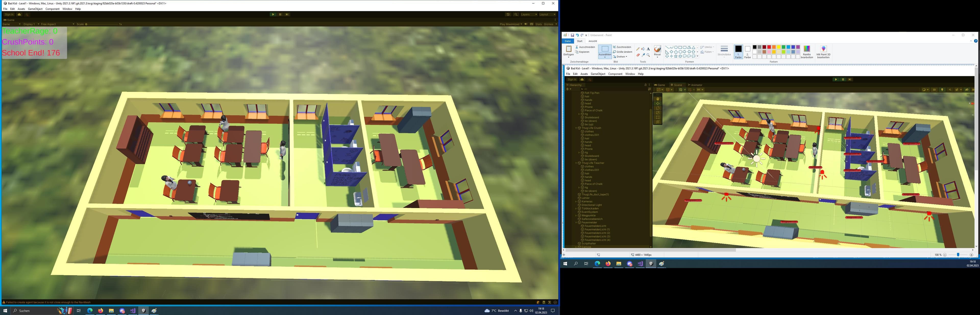Choose the Fill bucket tool in Paint
This screenshot has width=980, height=315.
point(643,49)
